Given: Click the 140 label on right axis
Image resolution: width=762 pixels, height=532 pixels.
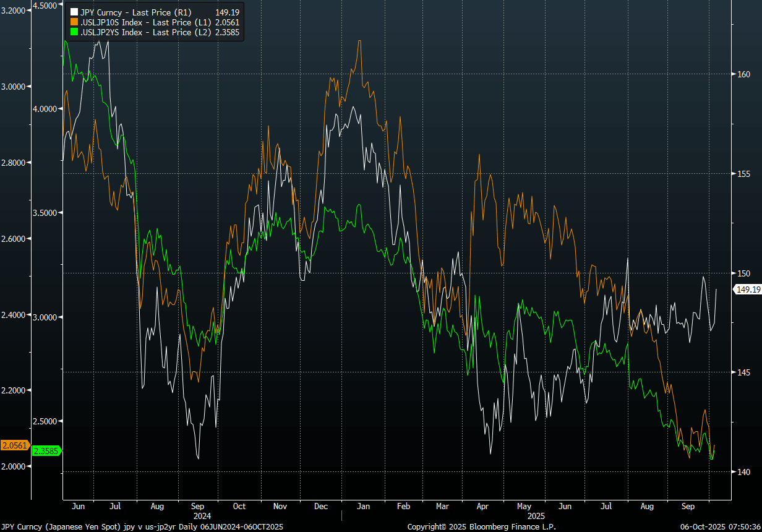Looking at the screenshot, I should [742, 472].
